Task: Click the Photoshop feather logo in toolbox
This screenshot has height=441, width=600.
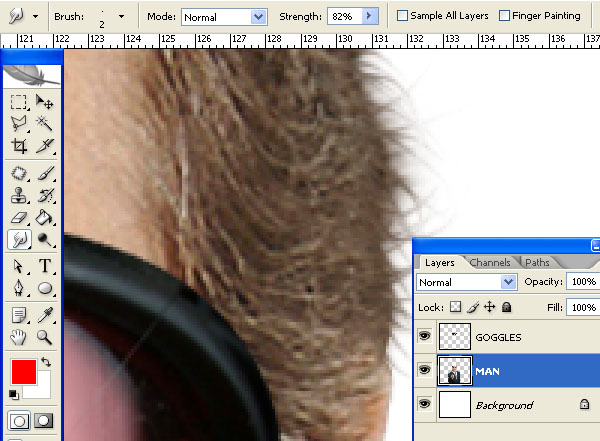Action: [x=32, y=75]
